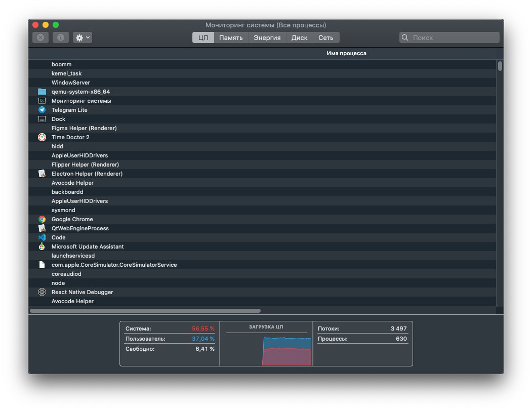Switch to the ЦП tab

203,37
